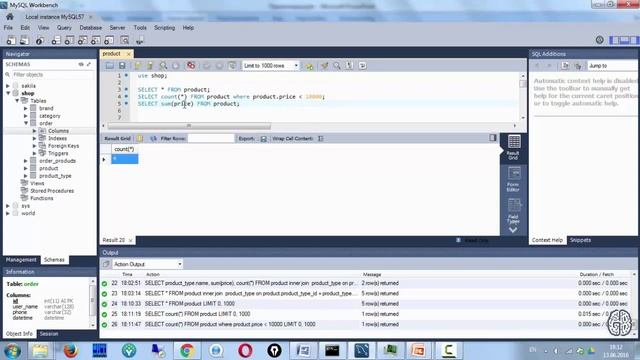Rollback the current transaction
Viewport: 640px width, 360px height.
[219, 65]
